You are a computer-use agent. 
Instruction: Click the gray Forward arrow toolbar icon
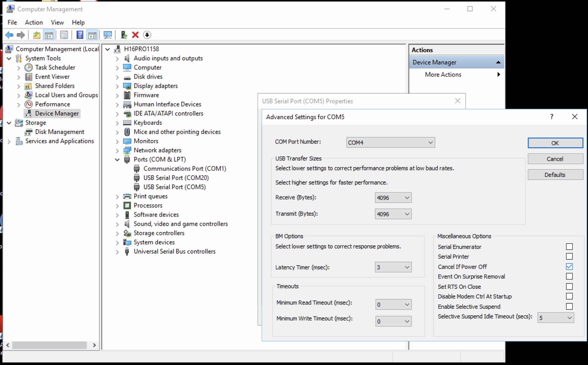point(21,35)
